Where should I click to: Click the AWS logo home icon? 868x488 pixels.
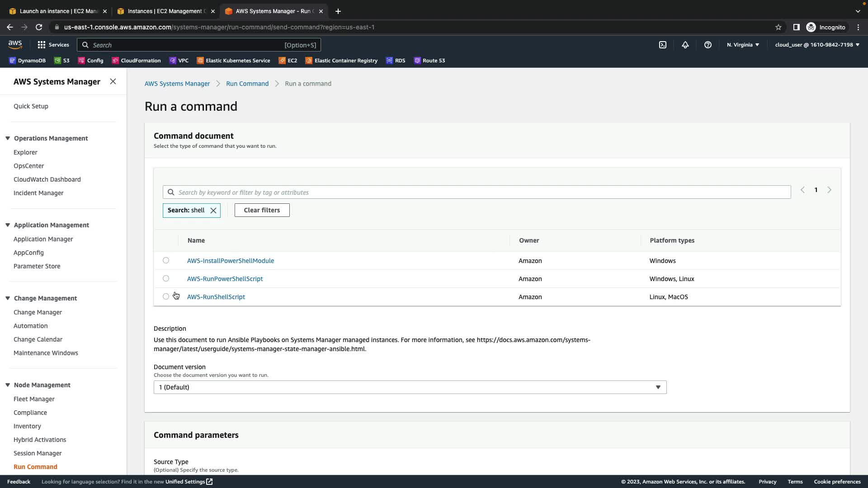tap(15, 44)
